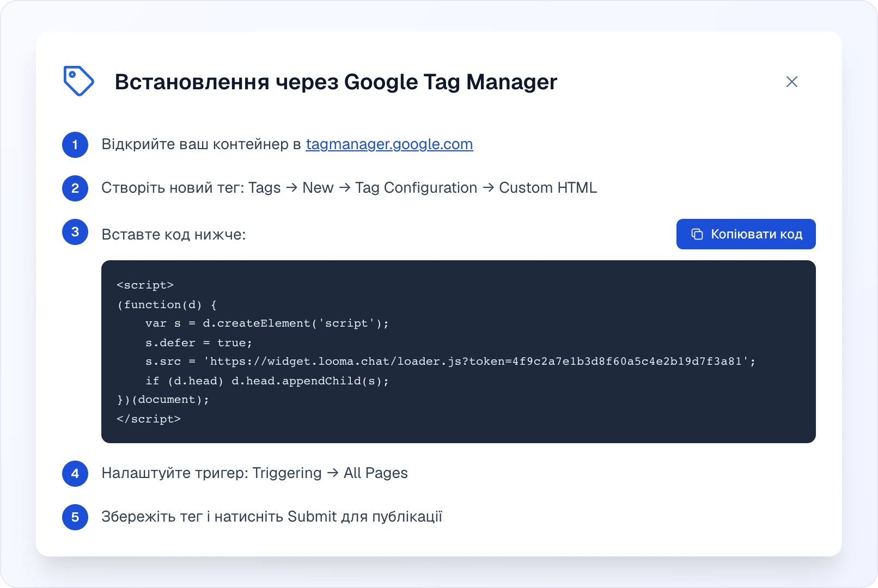Click the '(function(d) {' code line

[167, 305]
